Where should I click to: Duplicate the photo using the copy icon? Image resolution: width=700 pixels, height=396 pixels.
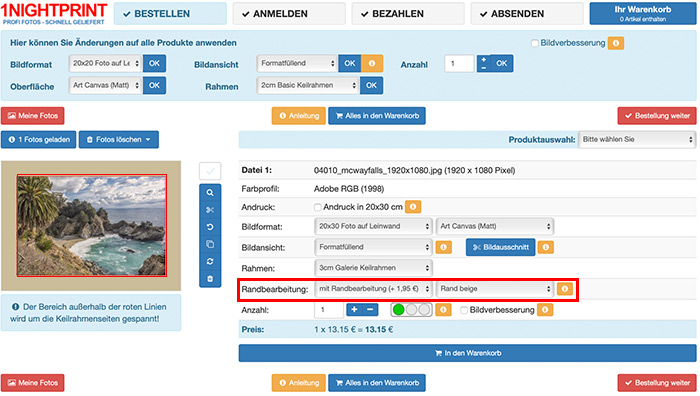coord(210,244)
